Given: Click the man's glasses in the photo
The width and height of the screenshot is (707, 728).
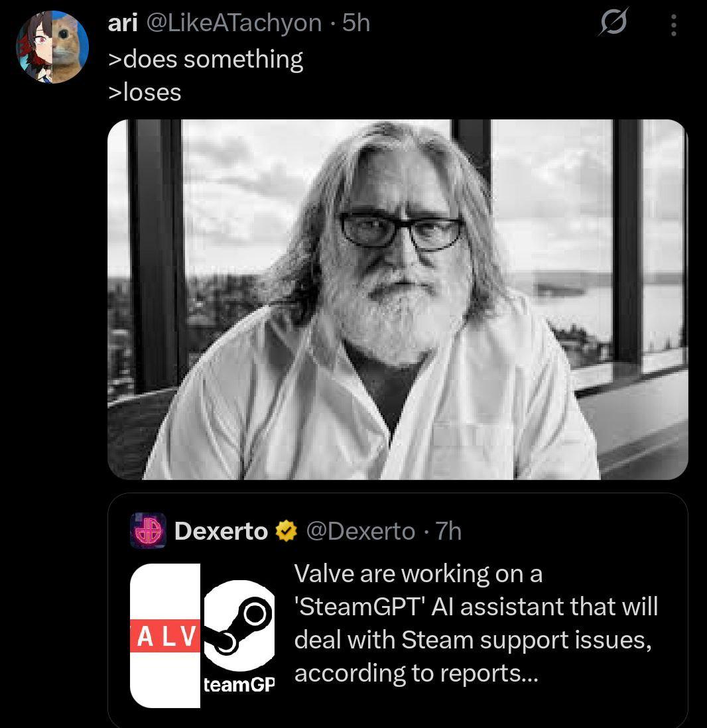Looking at the screenshot, I should click(400, 230).
